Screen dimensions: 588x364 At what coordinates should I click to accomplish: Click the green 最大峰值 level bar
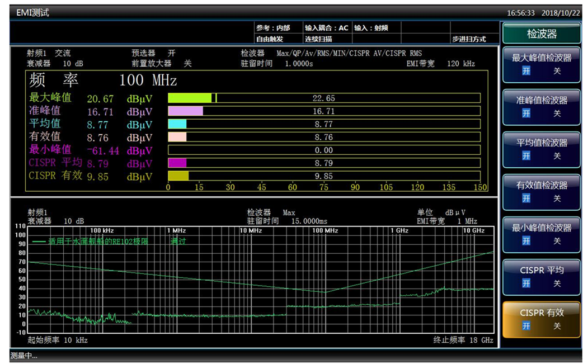point(190,98)
